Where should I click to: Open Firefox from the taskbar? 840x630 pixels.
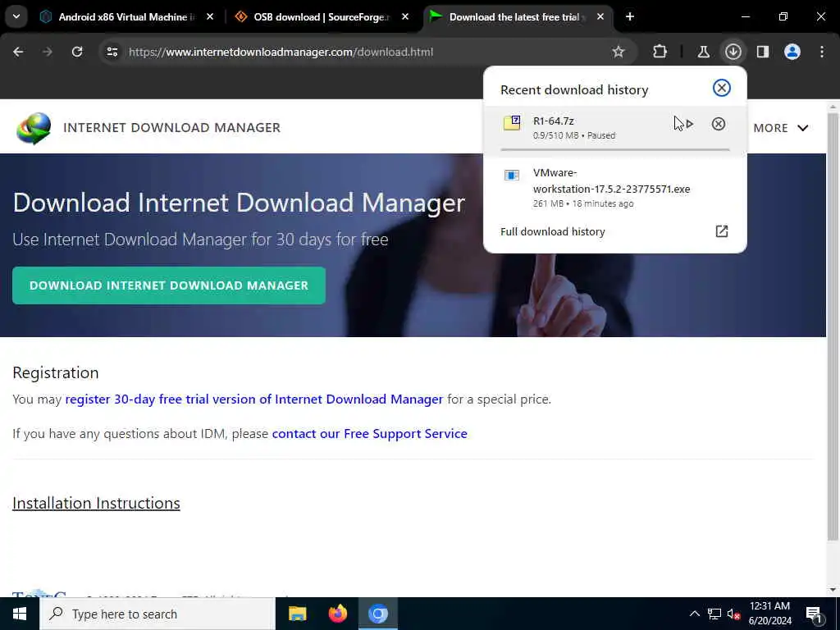pyautogui.click(x=337, y=614)
